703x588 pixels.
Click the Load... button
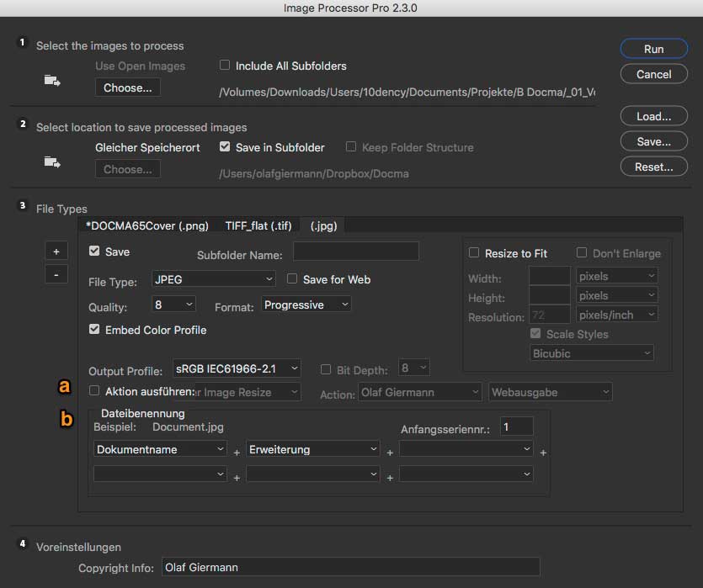[x=653, y=117]
